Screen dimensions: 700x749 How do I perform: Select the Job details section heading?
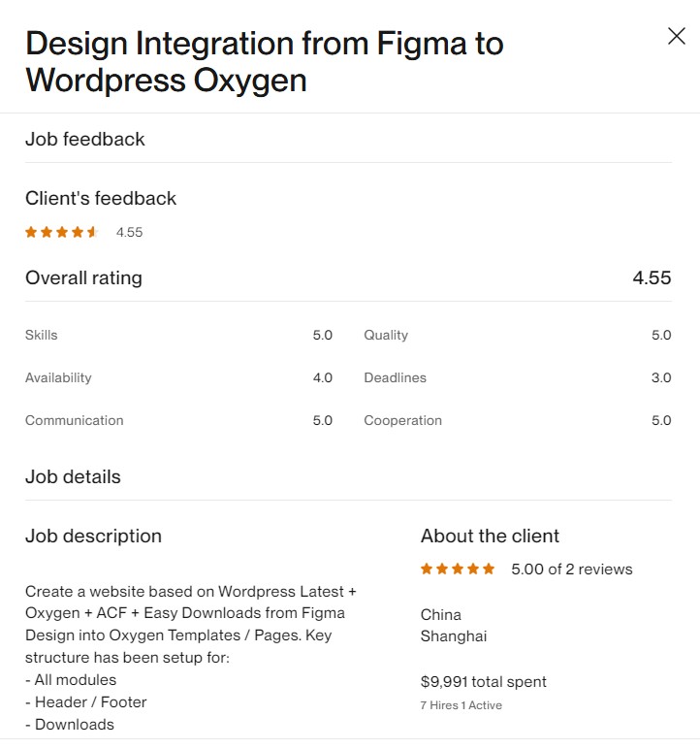73,476
